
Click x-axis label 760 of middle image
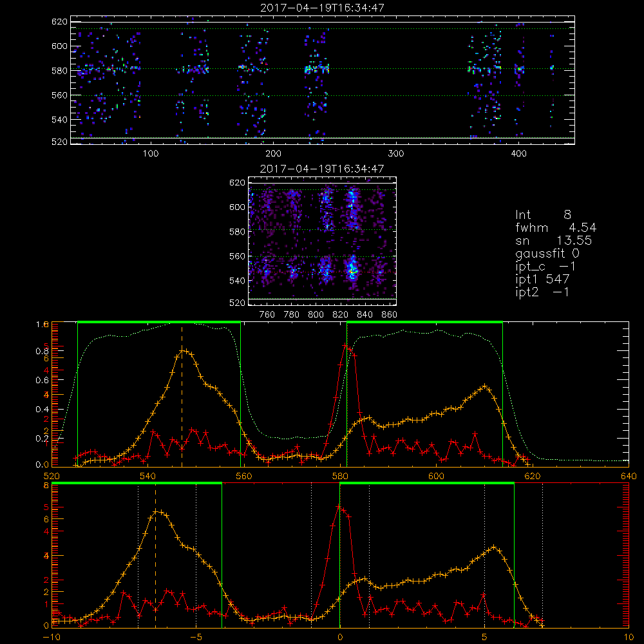[x=267, y=315]
